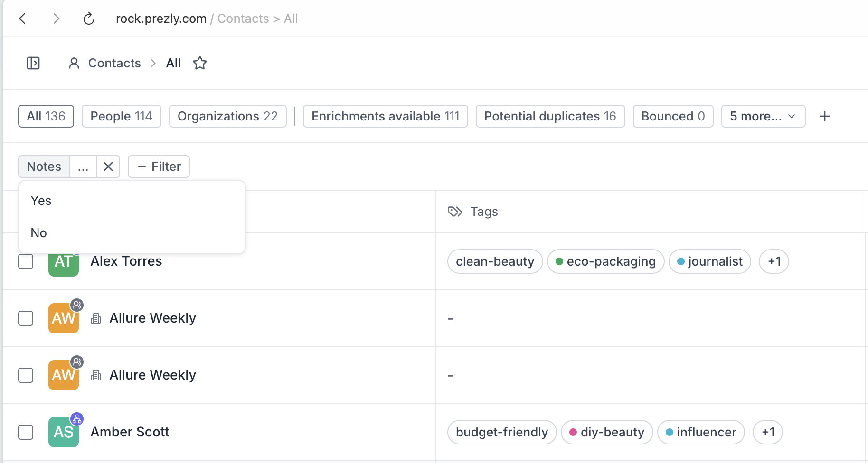The image size is (868, 463).
Task: Switch to the People 114 tab
Action: click(x=121, y=116)
